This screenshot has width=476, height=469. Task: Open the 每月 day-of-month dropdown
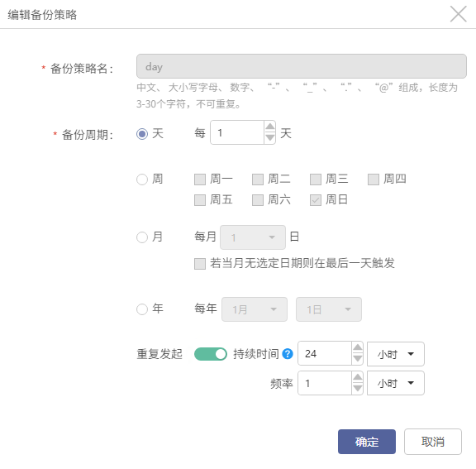click(x=253, y=237)
